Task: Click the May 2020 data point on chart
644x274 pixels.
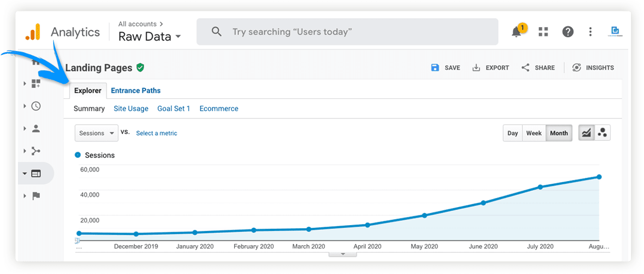Action: (x=424, y=216)
